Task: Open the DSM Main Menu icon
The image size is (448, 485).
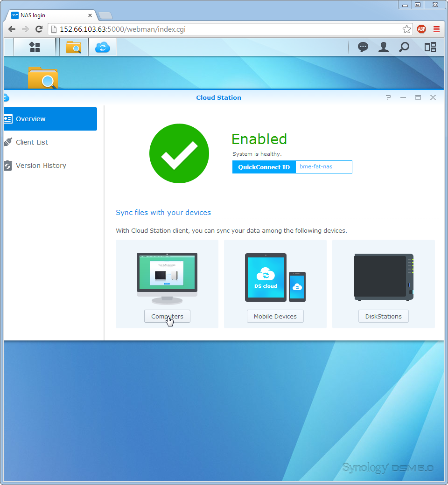Action: coord(35,47)
